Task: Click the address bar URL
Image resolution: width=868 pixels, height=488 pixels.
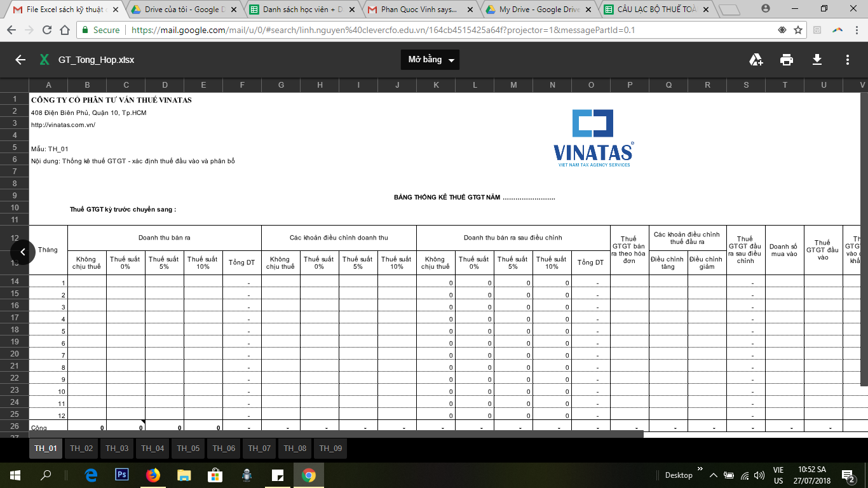Action: [383, 30]
